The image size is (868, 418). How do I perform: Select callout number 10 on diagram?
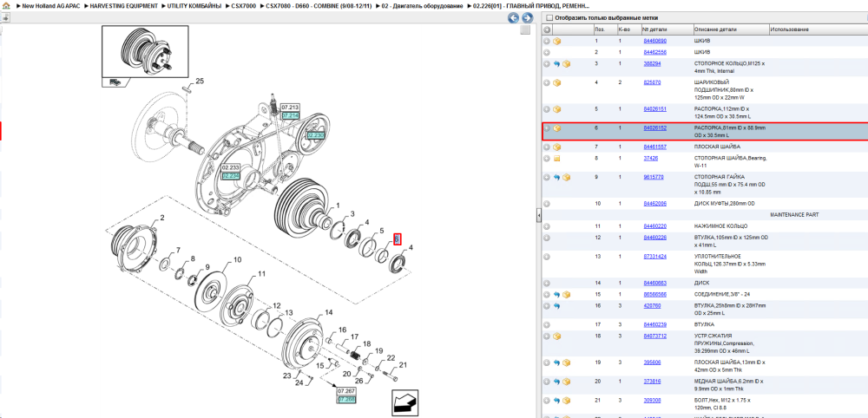click(x=238, y=259)
